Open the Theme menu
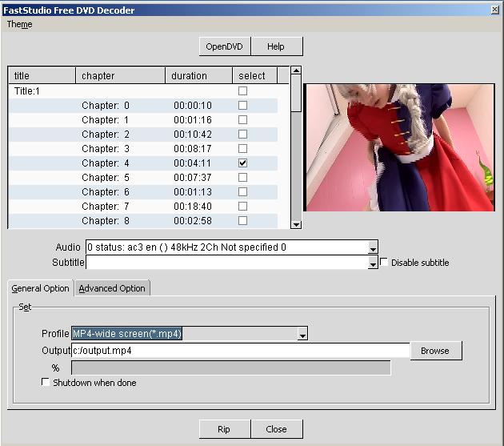The height and width of the screenshot is (446, 504). [20, 25]
